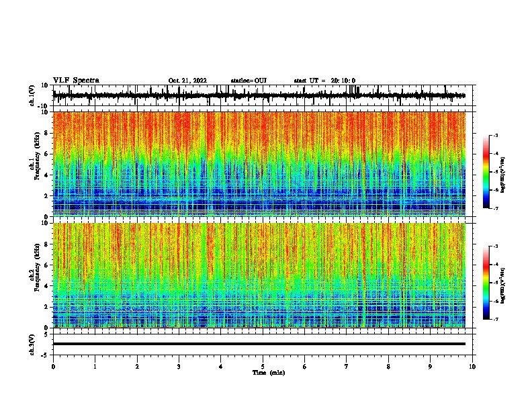Click the ch.2 spectrogram color scale bar
The height and width of the screenshot is (411, 532).
[486, 283]
